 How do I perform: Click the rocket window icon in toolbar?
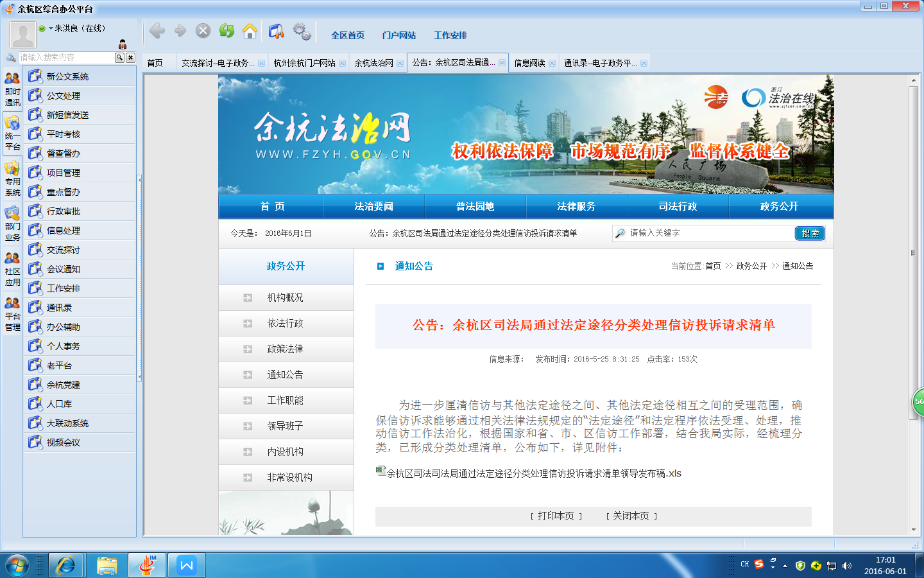pyautogui.click(x=276, y=31)
